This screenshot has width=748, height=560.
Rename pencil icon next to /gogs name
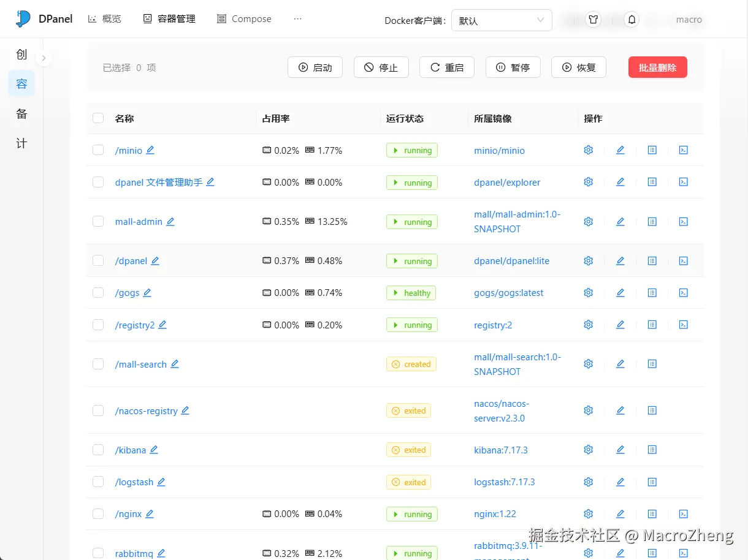(147, 293)
